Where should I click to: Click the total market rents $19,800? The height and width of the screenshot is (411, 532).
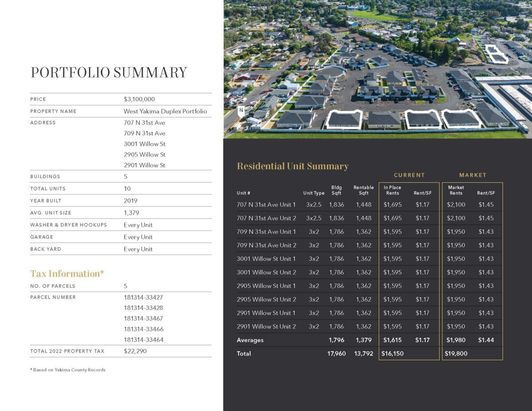coord(456,353)
